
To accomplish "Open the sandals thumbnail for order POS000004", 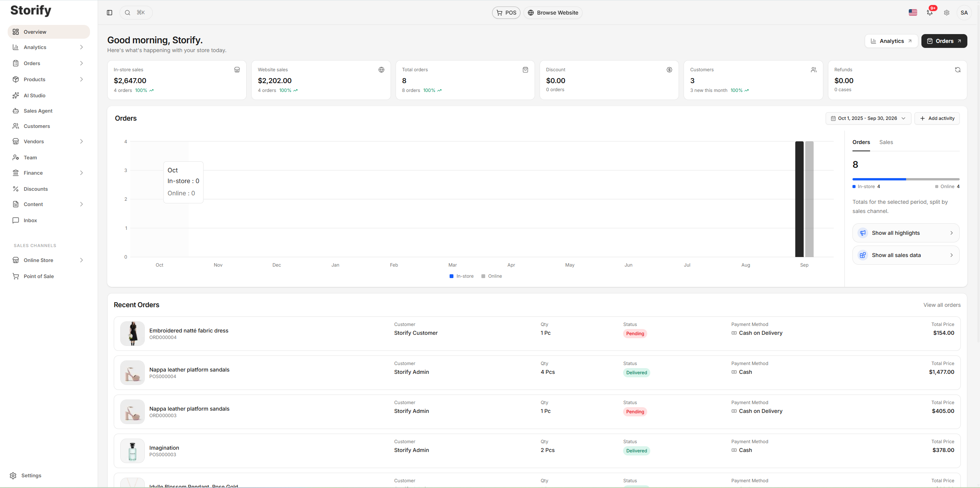I will pos(133,373).
